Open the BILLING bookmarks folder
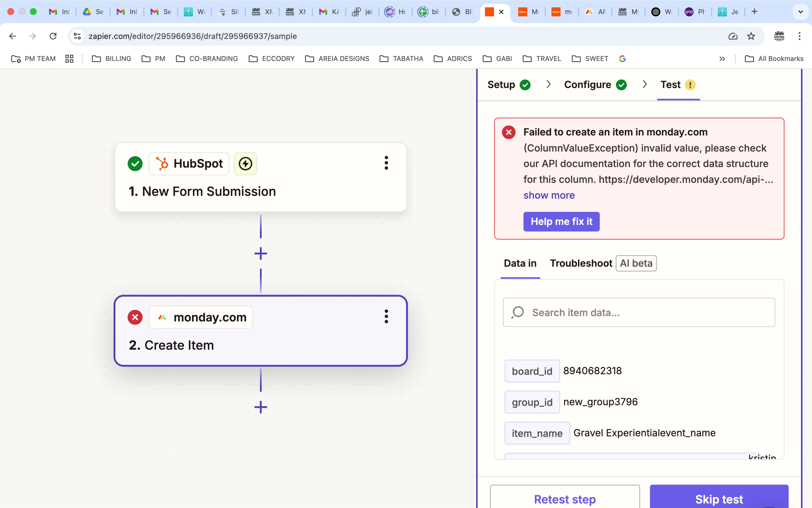The width and height of the screenshot is (812, 508). [111, 59]
